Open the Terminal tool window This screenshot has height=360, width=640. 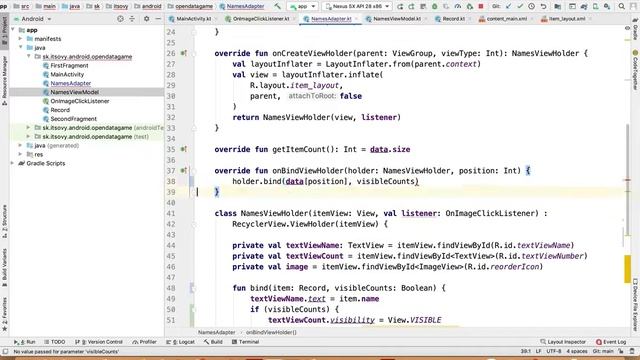point(245,342)
